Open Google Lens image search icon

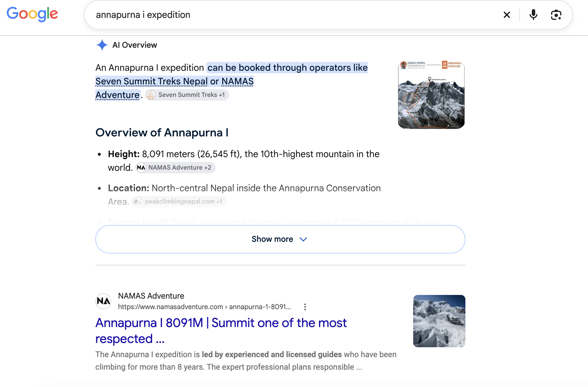[x=556, y=15]
